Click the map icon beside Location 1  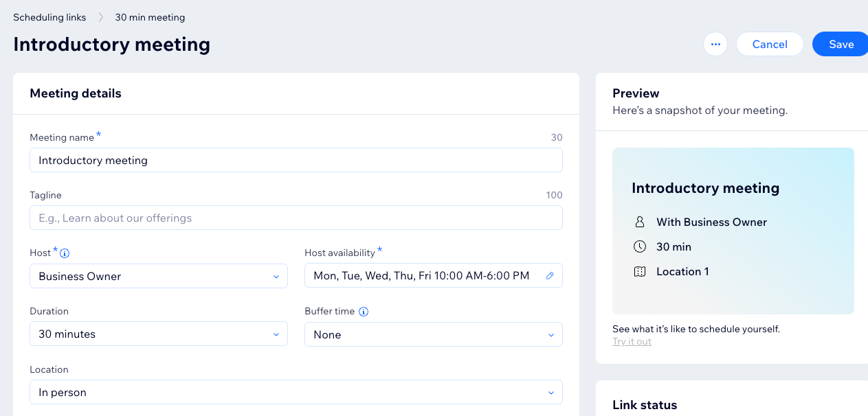(x=640, y=271)
